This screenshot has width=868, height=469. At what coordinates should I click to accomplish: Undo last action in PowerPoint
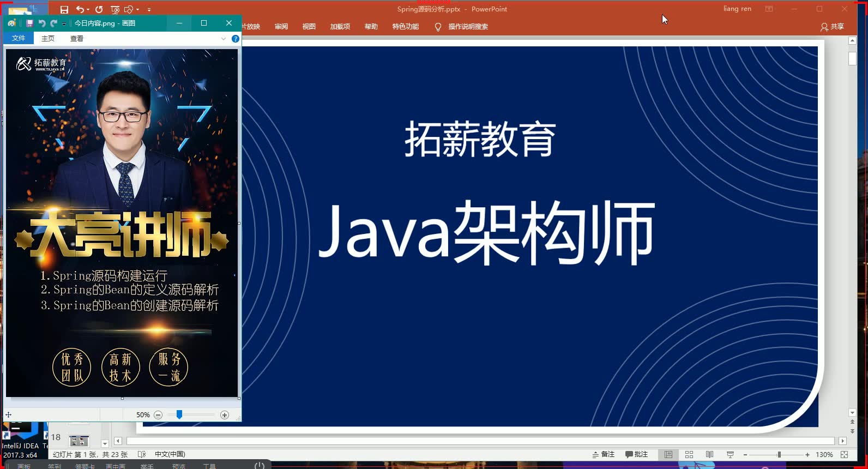point(80,9)
